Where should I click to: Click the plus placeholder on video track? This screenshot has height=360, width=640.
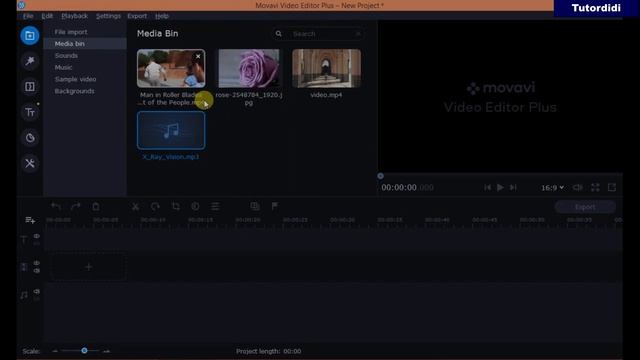tap(88, 267)
